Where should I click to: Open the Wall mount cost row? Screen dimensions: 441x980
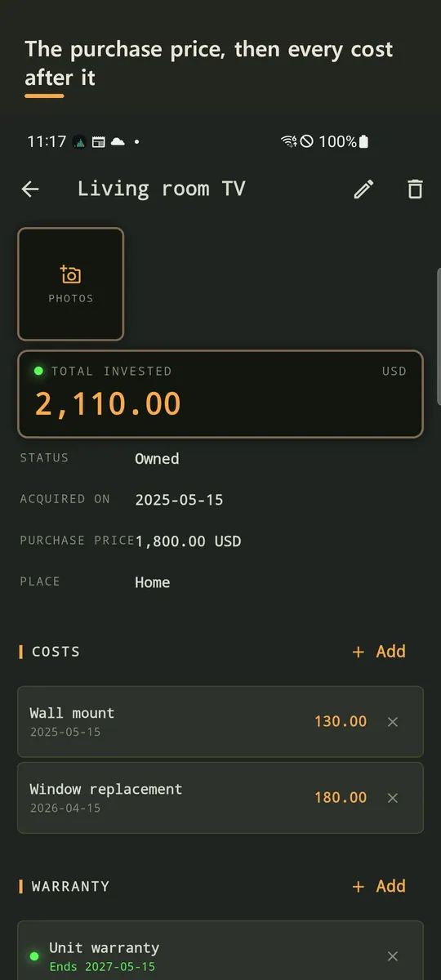coord(220,722)
